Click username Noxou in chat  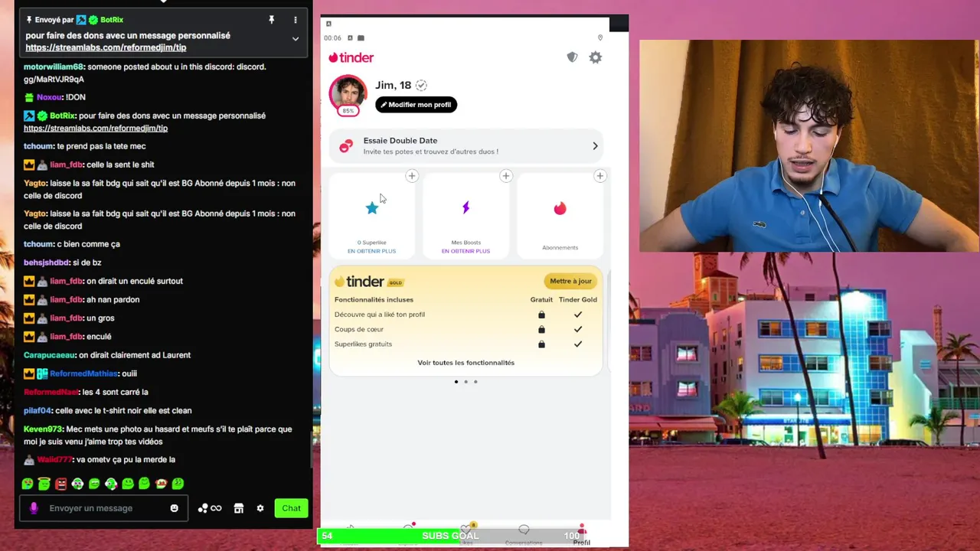(x=49, y=97)
